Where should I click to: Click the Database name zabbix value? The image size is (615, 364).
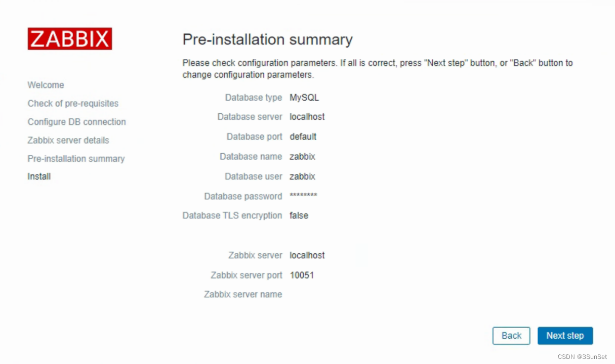point(302,156)
